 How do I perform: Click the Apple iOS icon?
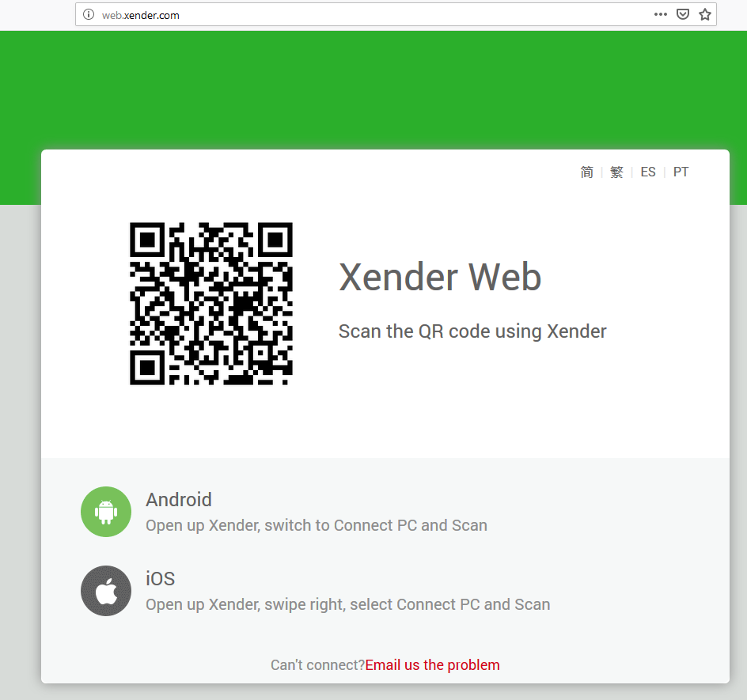[105, 590]
